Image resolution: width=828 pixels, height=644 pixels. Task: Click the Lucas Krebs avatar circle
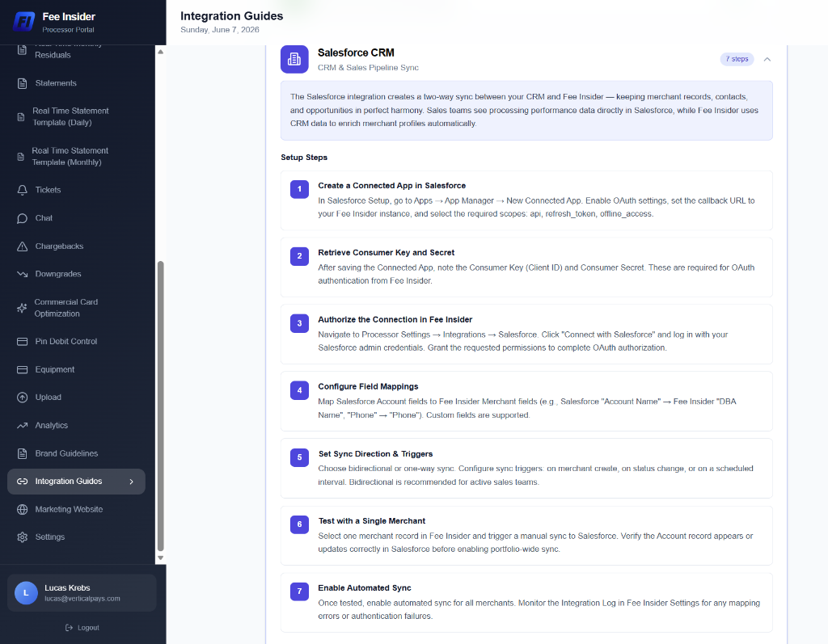pyautogui.click(x=26, y=593)
